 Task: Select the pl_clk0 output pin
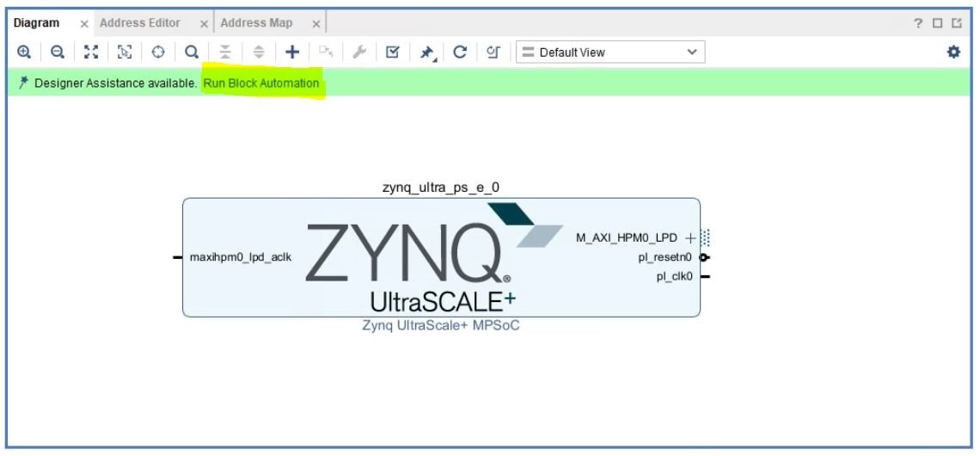(x=674, y=276)
